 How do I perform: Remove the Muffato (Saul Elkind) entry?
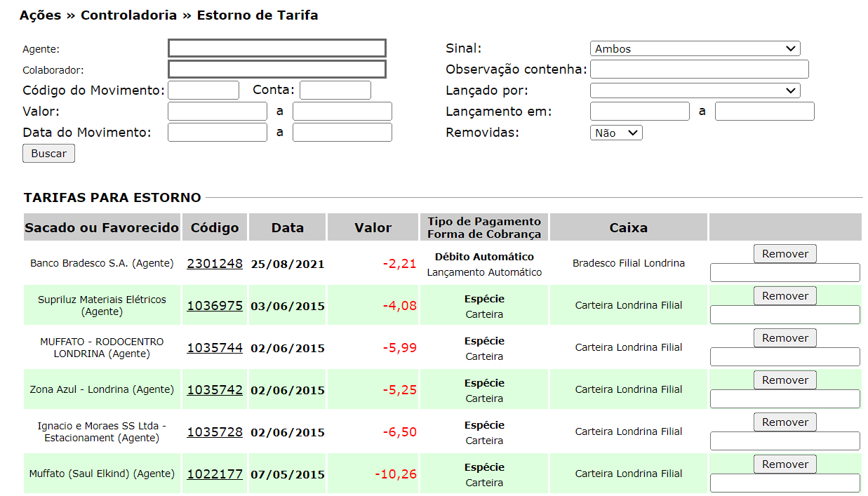(x=784, y=464)
